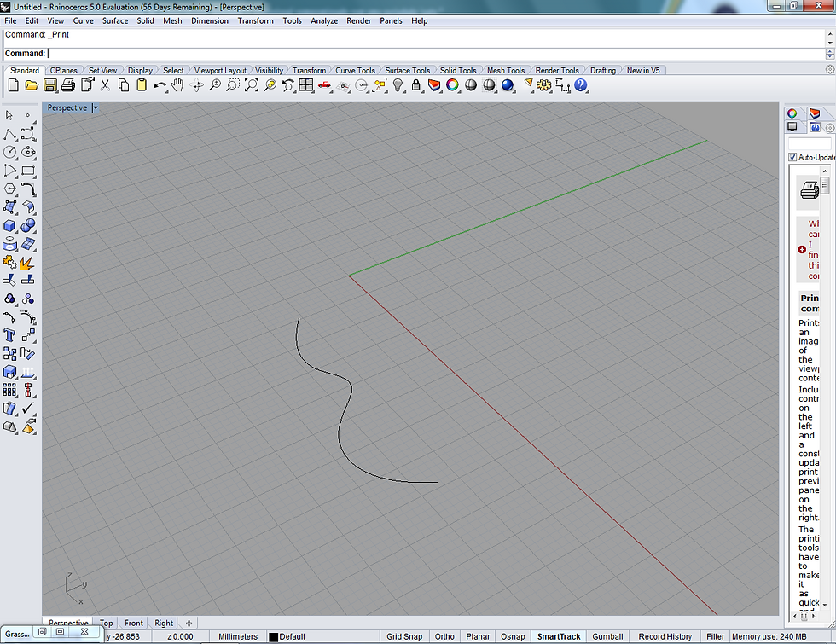836x644 pixels.
Task: Select the Rectangle tool in left toolbar
Action: [x=28, y=171]
